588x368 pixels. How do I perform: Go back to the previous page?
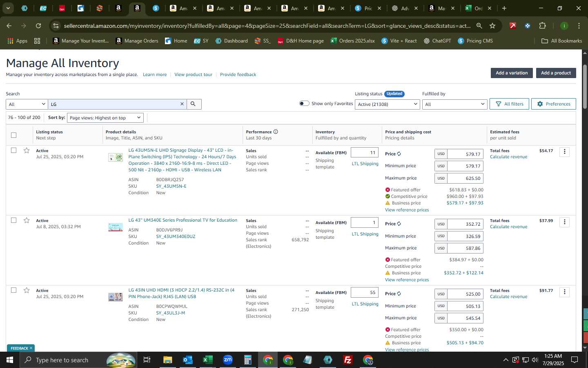click(9, 26)
